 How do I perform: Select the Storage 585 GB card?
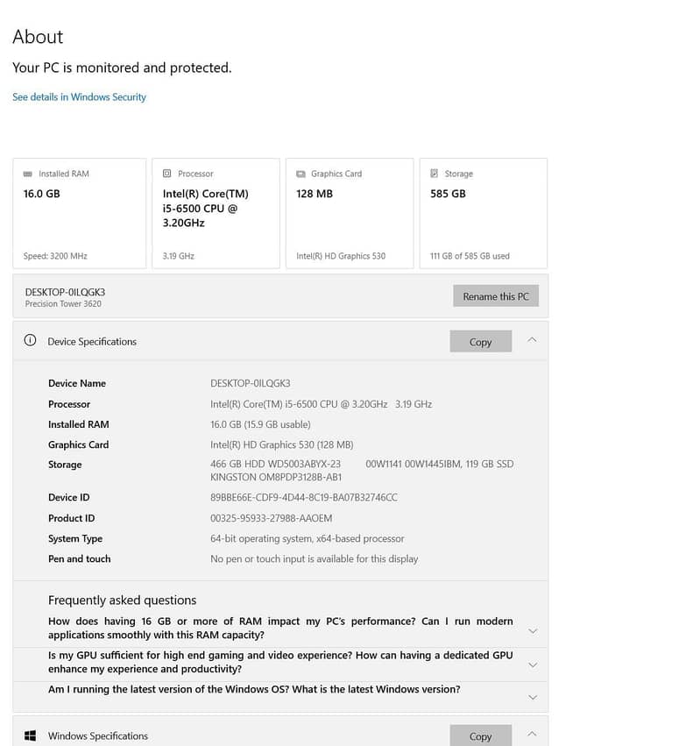483,214
